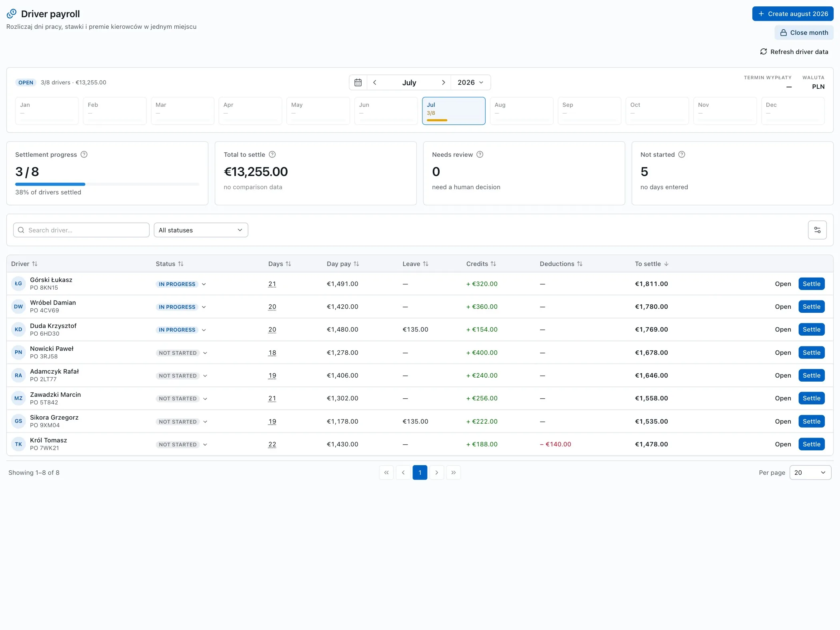Click the Search driver input field
Screen dimensions: 840x630
click(x=81, y=230)
